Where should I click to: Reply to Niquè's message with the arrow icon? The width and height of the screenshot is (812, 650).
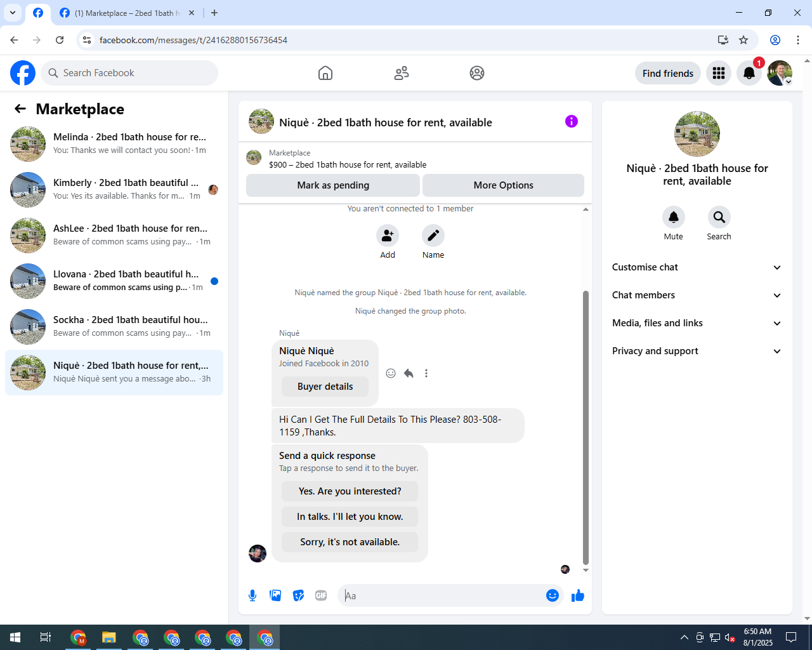point(409,373)
